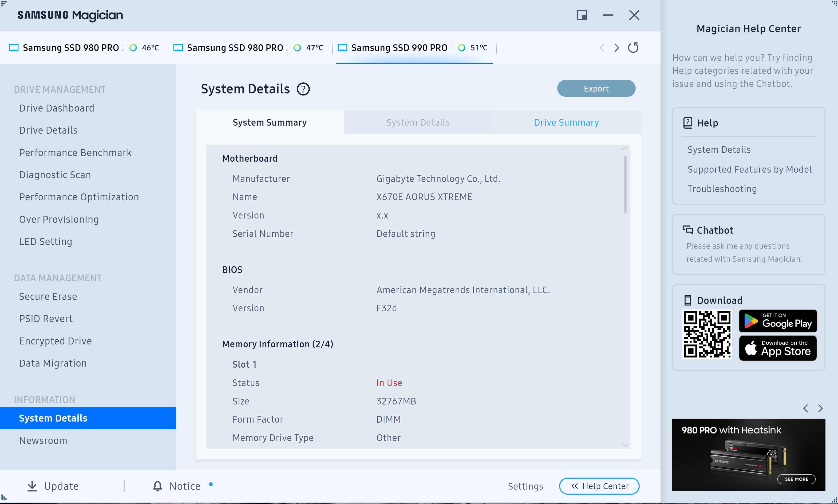838x504 pixels.
Task: Open Supported Features by Model help link
Action: (749, 169)
